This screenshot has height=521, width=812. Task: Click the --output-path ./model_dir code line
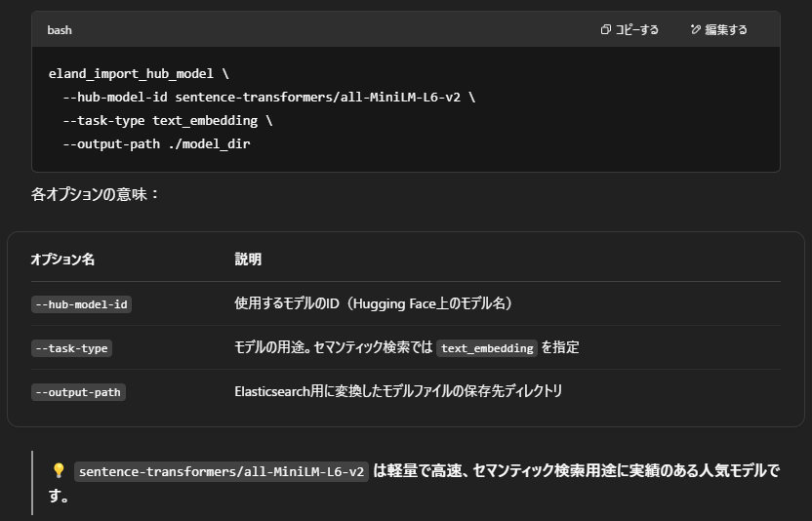point(156,144)
